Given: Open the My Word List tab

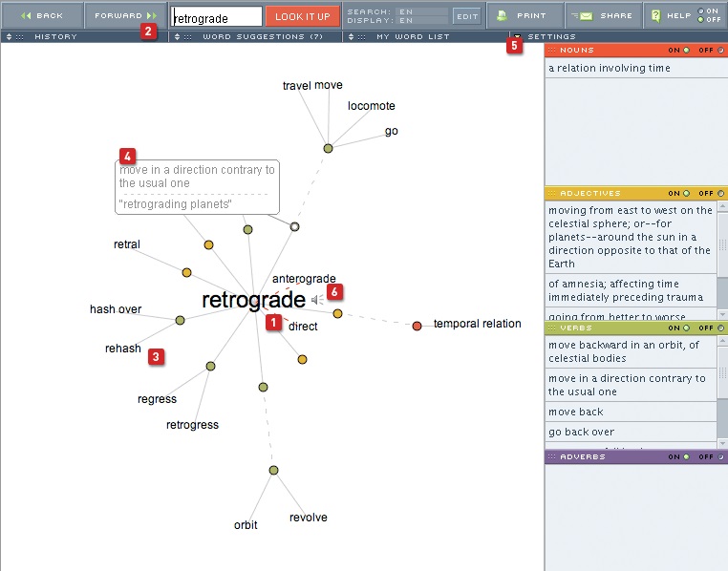Looking at the screenshot, I should 410,36.
